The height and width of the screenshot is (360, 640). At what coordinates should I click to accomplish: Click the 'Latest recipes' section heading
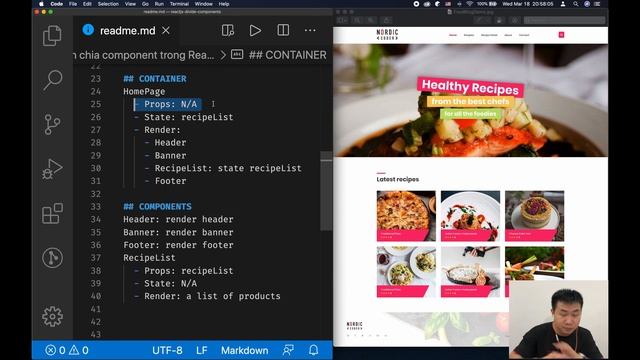coord(398,179)
